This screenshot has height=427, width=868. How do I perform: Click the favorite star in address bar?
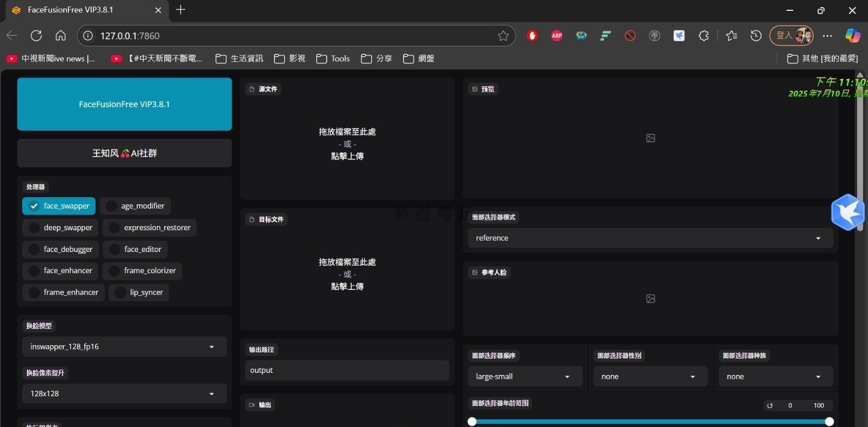tap(503, 36)
